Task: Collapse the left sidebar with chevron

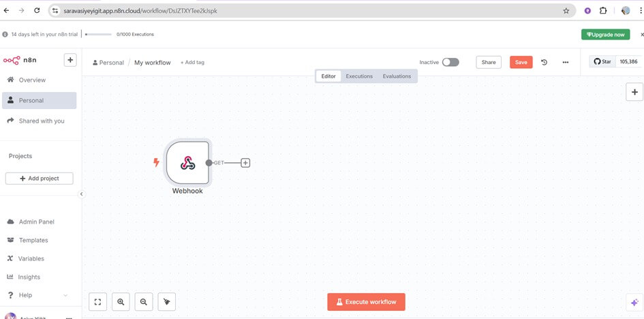Action: tap(82, 194)
